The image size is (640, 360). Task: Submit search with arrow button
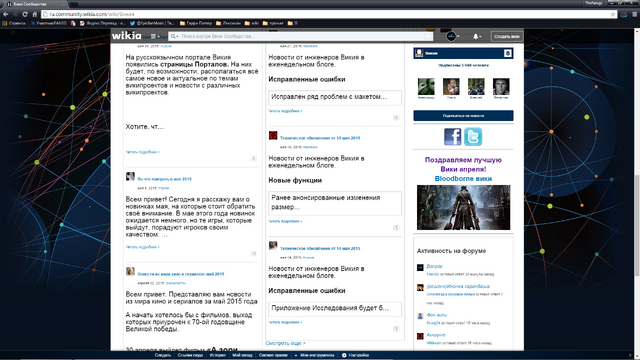[x=427, y=36]
